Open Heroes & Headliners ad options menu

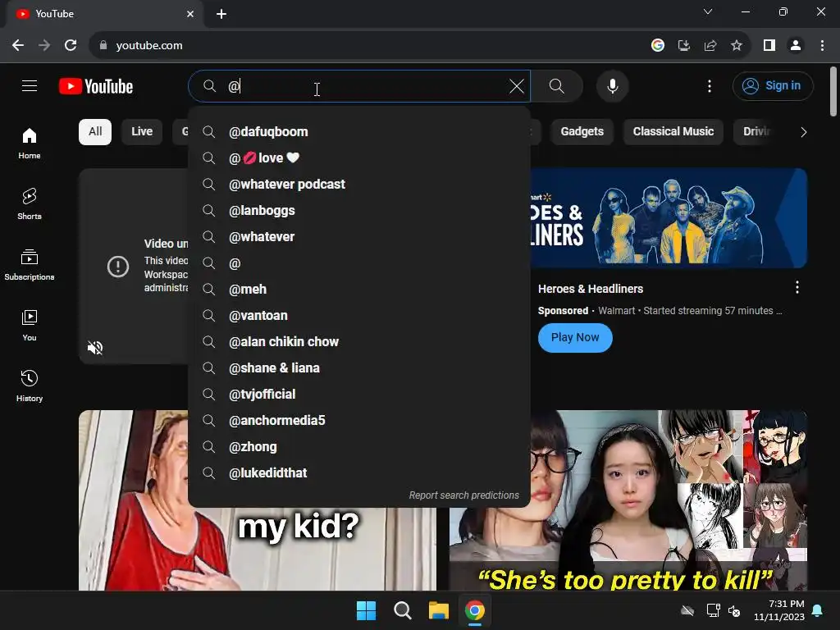point(797,288)
